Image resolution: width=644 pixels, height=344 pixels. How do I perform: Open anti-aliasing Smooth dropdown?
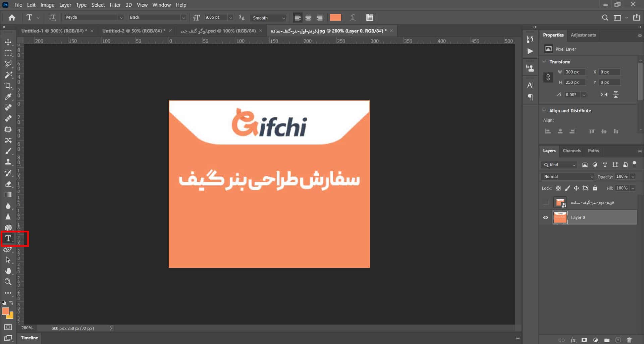(268, 18)
